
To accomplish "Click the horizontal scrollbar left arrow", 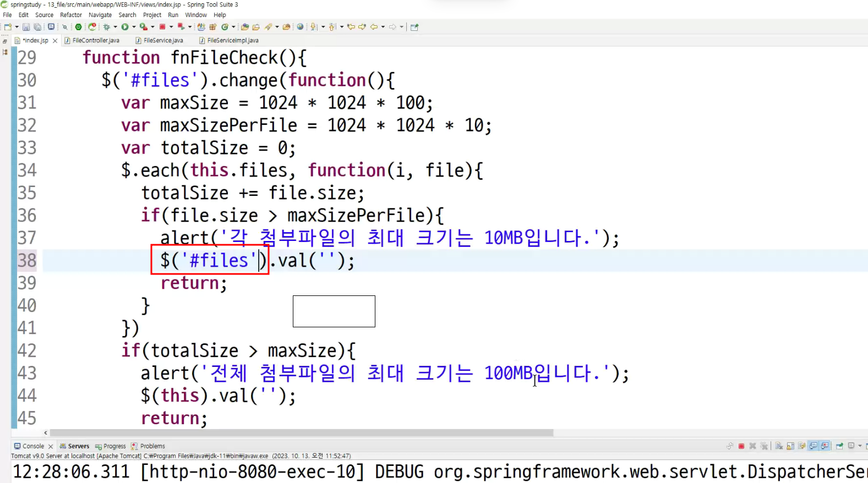I will coord(46,433).
